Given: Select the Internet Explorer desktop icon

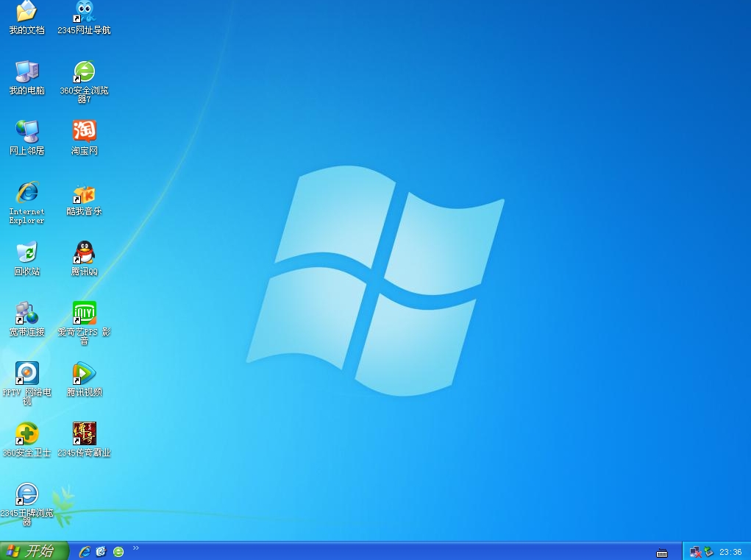Looking at the screenshot, I should point(26,202).
